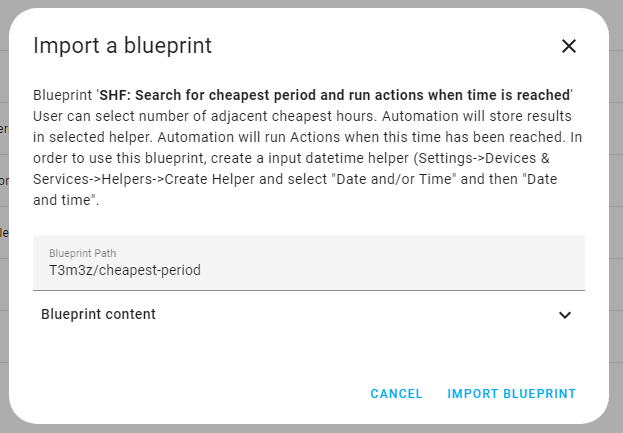Click the empty area left of Cancel

[x=200, y=394]
